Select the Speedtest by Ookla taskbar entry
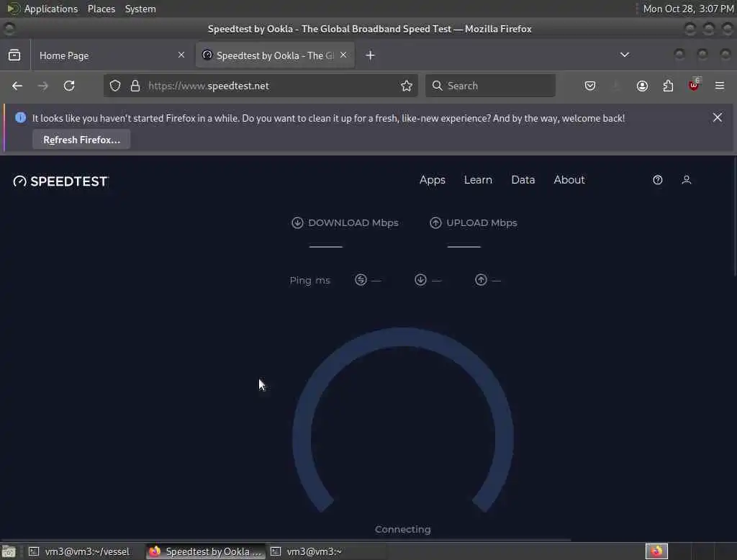The width and height of the screenshot is (737, 560). click(206, 551)
